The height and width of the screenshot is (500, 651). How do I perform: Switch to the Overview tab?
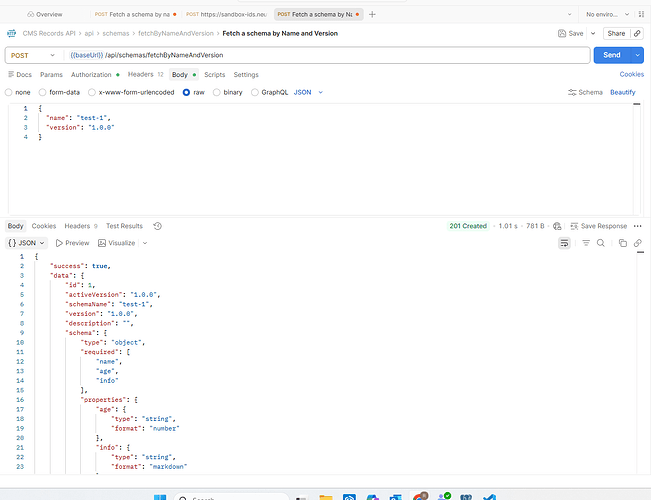tap(45, 14)
